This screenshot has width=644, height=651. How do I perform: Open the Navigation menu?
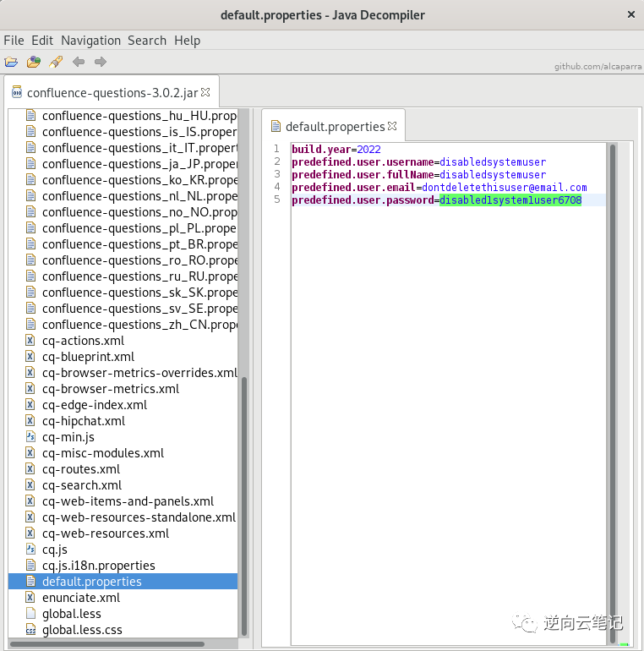(x=90, y=41)
